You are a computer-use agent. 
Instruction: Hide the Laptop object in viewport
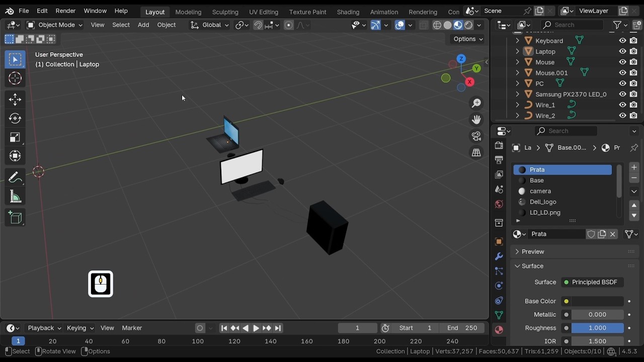click(622, 51)
